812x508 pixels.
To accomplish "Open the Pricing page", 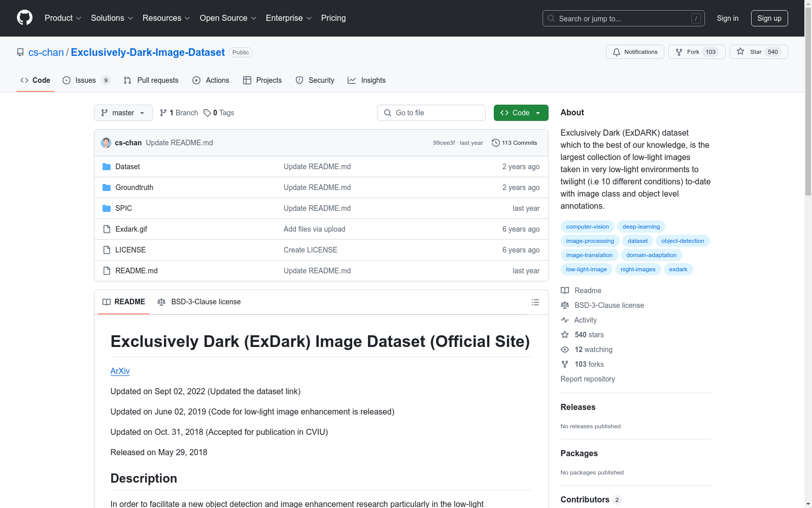I will [333, 18].
